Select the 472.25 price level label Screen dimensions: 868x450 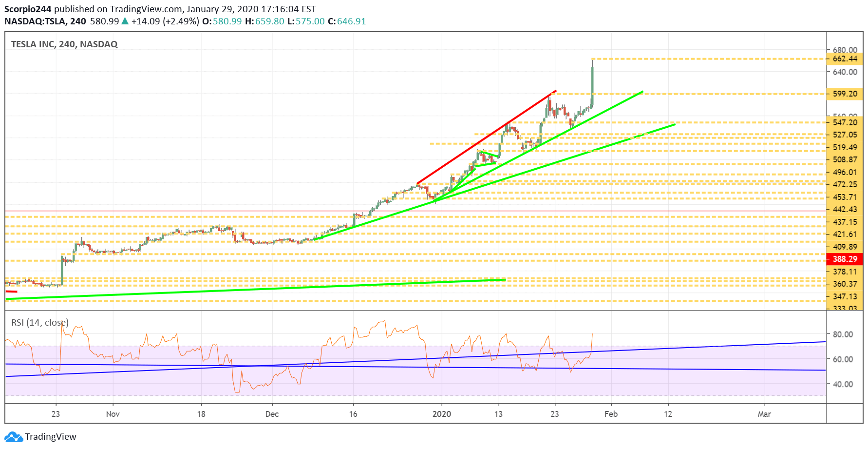point(845,184)
